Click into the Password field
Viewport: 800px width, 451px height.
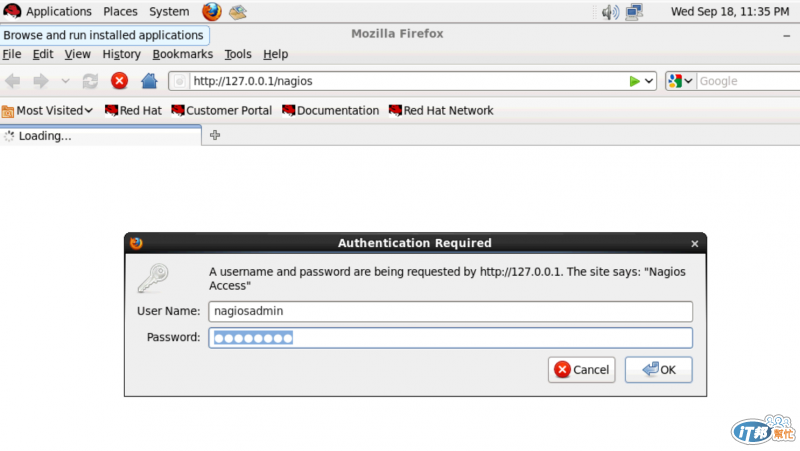pos(450,338)
